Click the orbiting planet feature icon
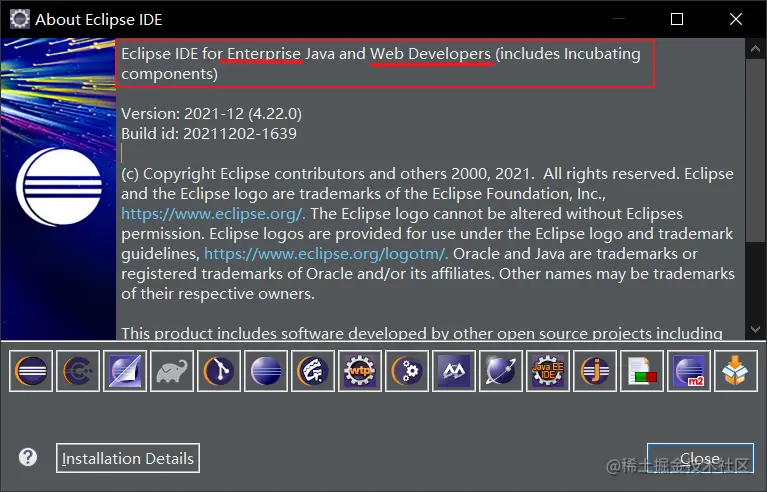The width and height of the screenshot is (767, 492). [501, 371]
